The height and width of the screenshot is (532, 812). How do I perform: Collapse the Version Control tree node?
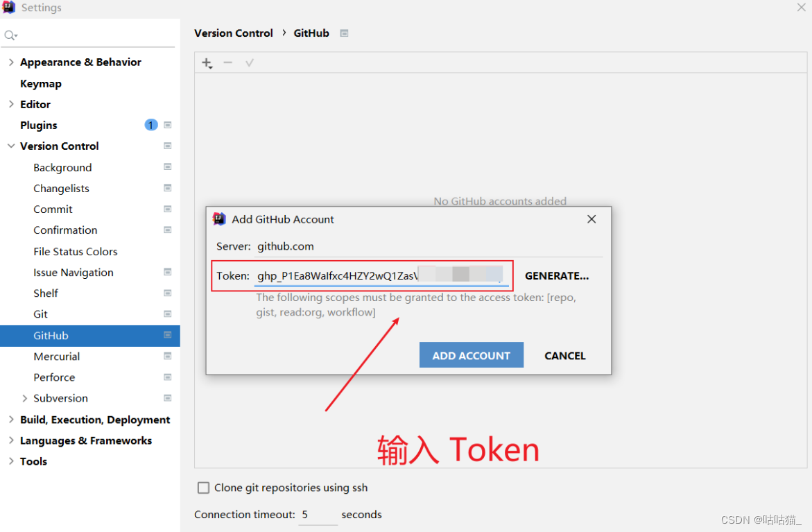pyautogui.click(x=11, y=146)
